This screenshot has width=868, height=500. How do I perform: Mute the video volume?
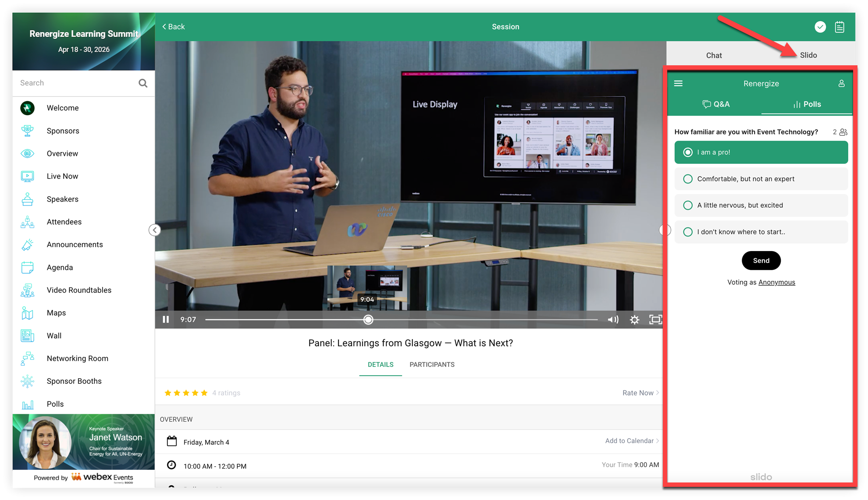click(613, 319)
